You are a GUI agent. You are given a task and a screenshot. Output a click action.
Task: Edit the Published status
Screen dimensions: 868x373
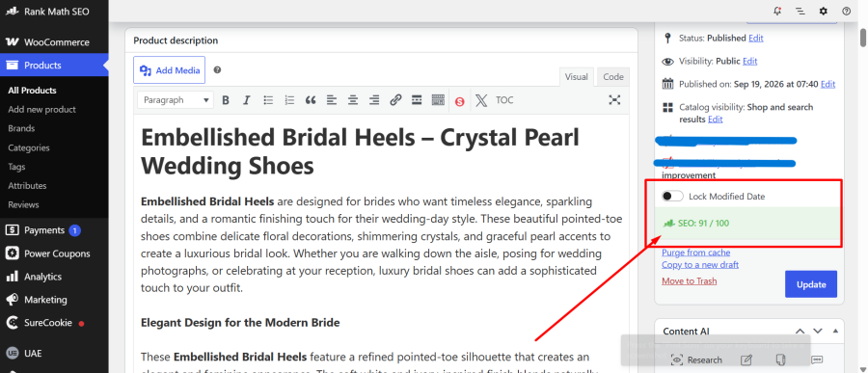click(x=755, y=39)
